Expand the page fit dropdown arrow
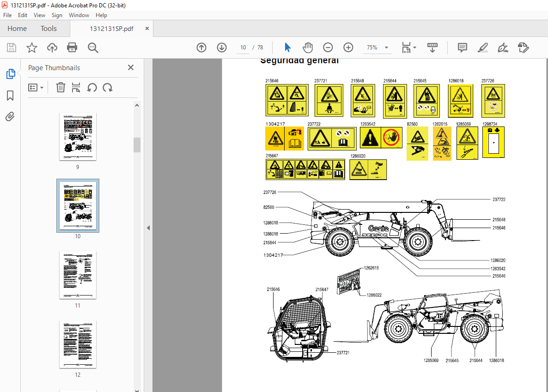548x392 pixels. [414, 48]
